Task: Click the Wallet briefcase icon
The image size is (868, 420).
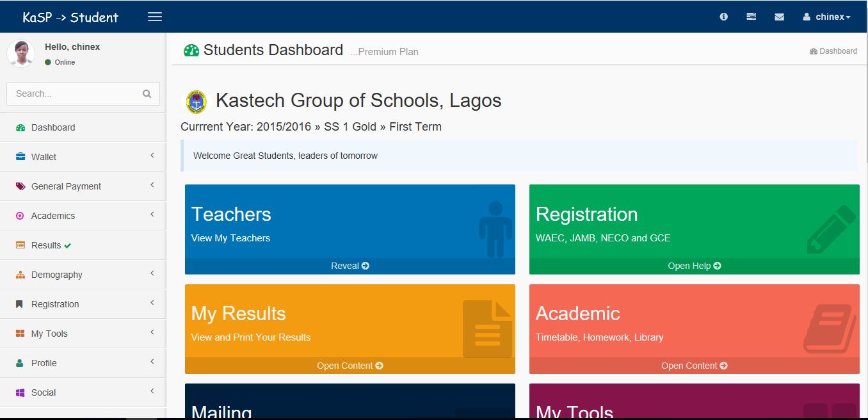Action: (19, 156)
